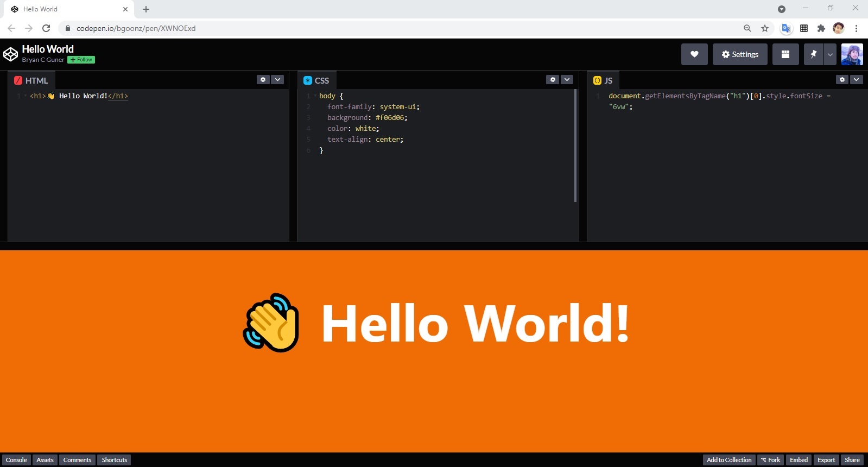Expand the dropdown beside pin button
Screen dimensions: 868x467
pos(830,54)
